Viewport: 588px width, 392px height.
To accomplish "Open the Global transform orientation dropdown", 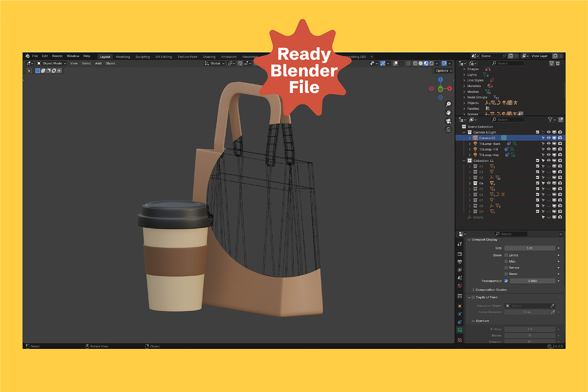I will [x=215, y=63].
